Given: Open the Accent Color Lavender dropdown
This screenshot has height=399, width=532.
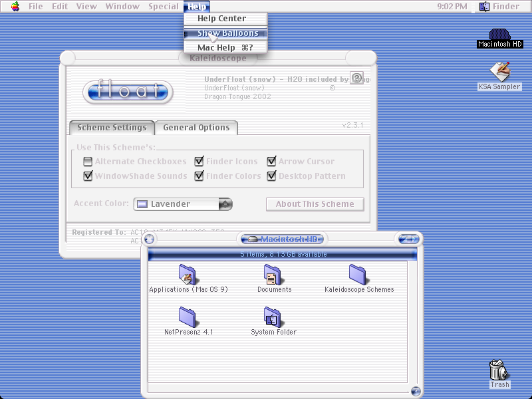Looking at the screenshot, I should tap(183, 204).
